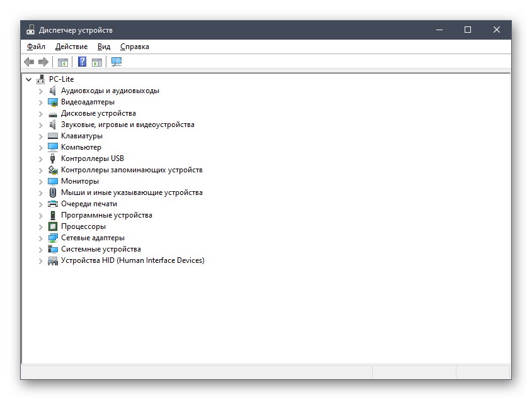Click the Мониторы screen icon
Image resolution: width=532 pixels, height=400 pixels.
pos(53,181)
